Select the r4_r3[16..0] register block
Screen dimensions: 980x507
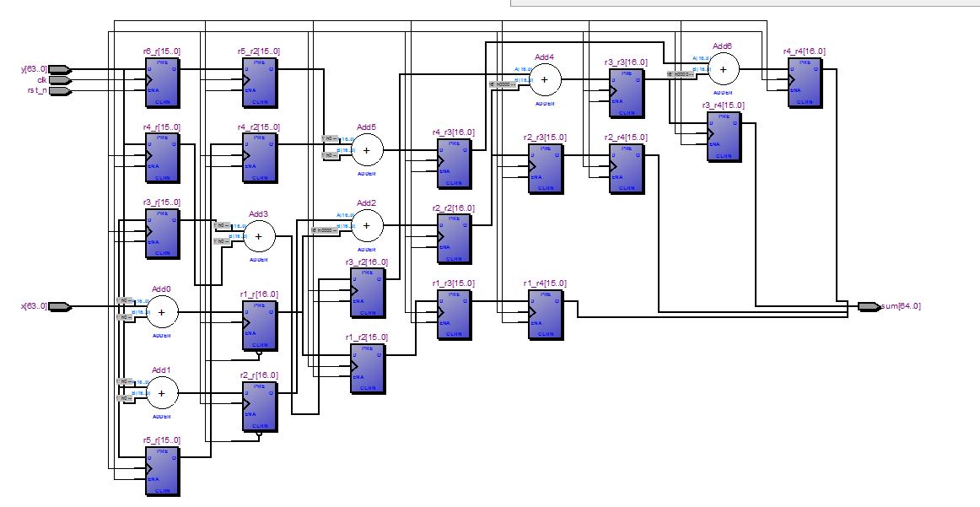click(454, 163)
